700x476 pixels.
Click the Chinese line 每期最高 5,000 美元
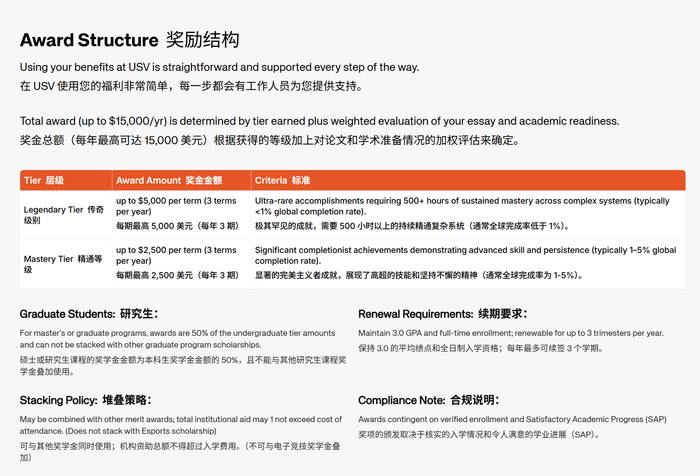178,226
